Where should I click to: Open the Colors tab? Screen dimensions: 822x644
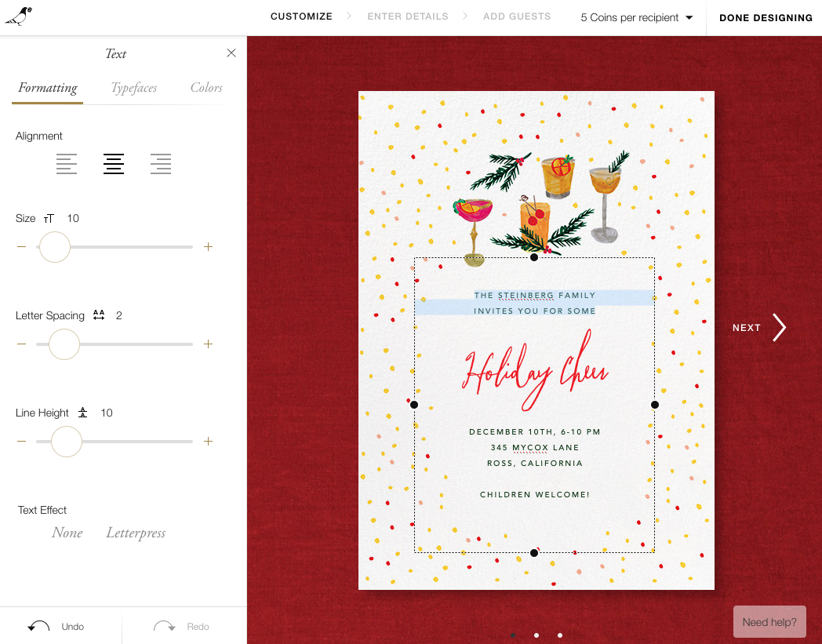point(206,88)
